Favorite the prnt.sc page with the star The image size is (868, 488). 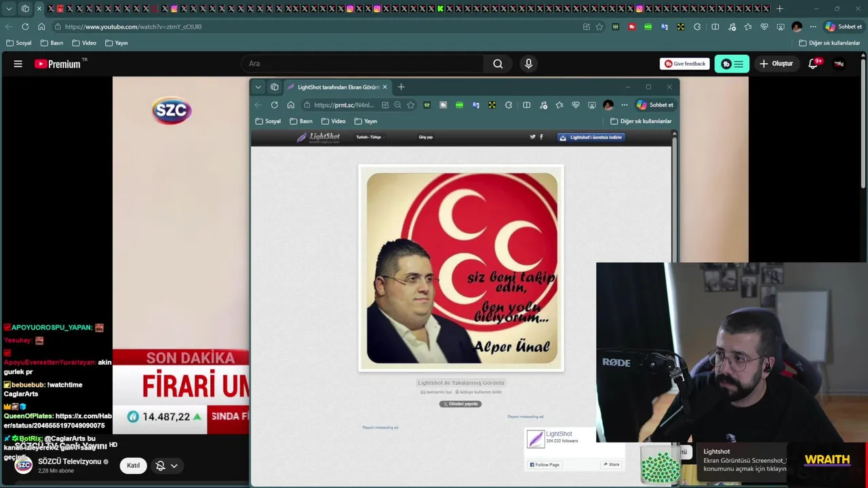410,105
